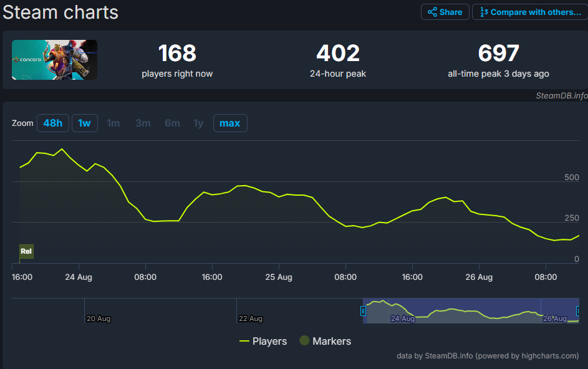588x369 pixels.
Task: Select the 1m zoom option
Action: click(113, 123)
